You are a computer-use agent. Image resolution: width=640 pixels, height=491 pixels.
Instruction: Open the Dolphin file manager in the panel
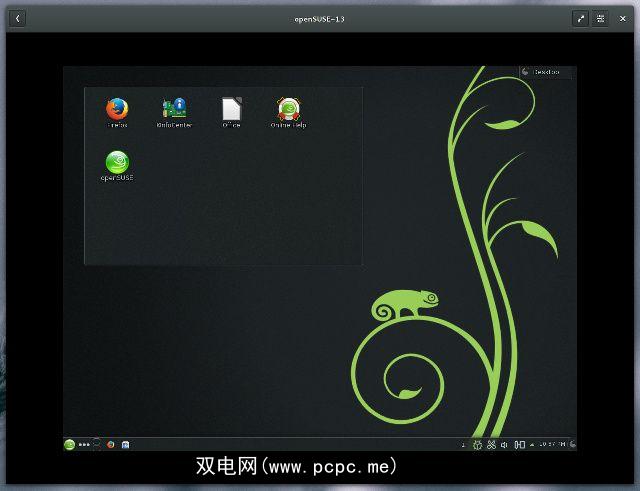coord(125,444)
